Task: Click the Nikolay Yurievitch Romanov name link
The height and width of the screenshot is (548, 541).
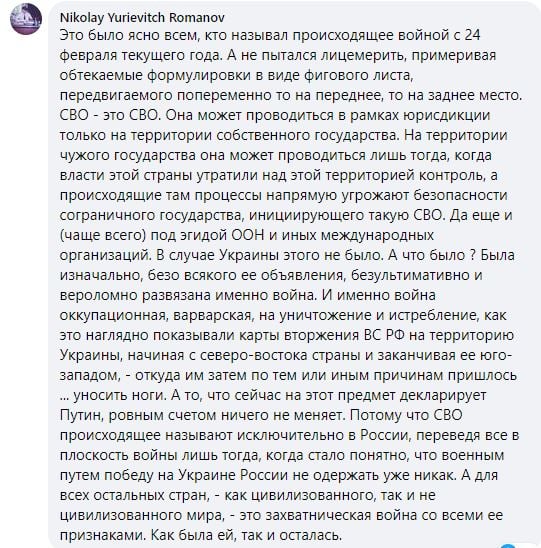Action: click(x=142, y=17)
